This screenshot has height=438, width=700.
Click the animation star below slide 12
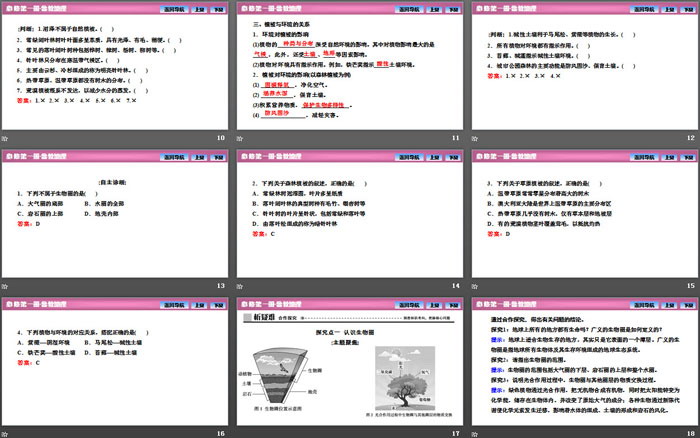coord(474,136)
